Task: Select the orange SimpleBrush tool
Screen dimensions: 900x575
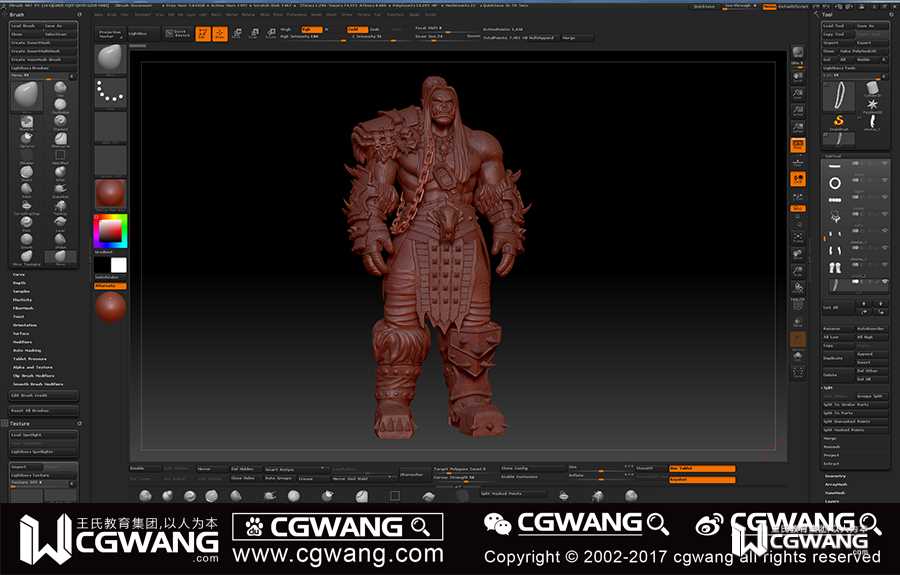Action: point(839,122)
